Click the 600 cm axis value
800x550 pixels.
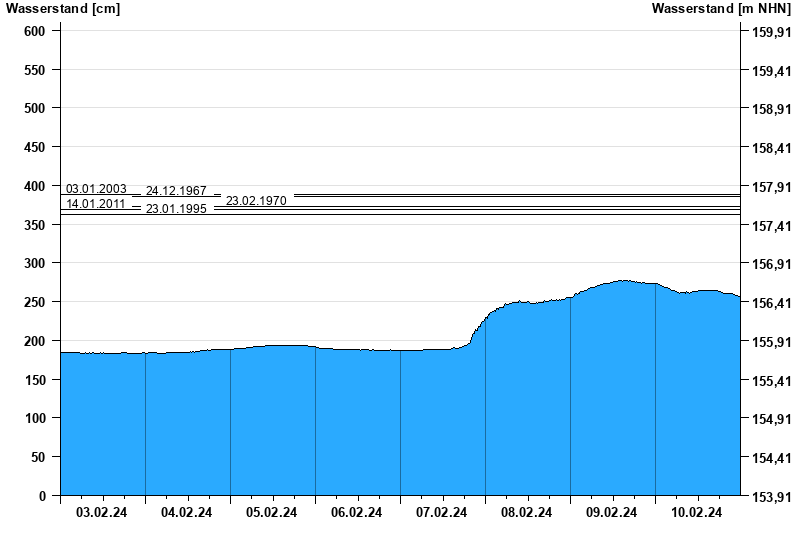pyautogui.click(x=35, y=31)
